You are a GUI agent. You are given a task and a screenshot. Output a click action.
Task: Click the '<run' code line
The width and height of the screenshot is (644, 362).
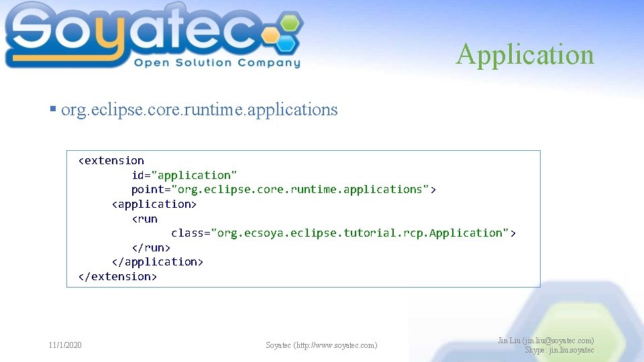tap(145, 219)
